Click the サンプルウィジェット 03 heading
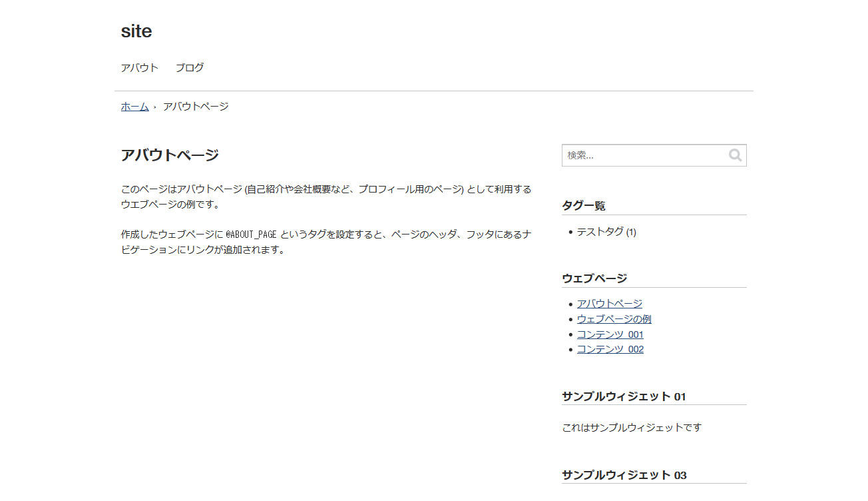The width and height of the screenshot is (868, 501). click(x=624, y=475)
